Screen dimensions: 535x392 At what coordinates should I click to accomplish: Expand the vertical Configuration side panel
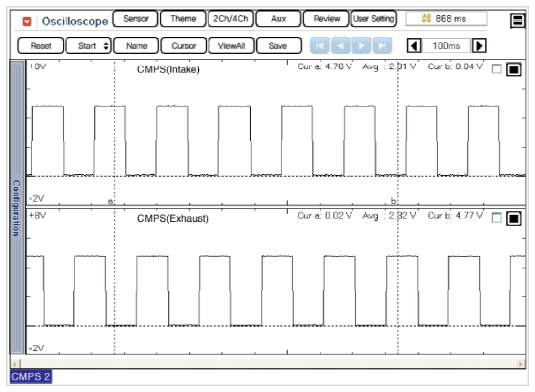(x=16, y=208)
